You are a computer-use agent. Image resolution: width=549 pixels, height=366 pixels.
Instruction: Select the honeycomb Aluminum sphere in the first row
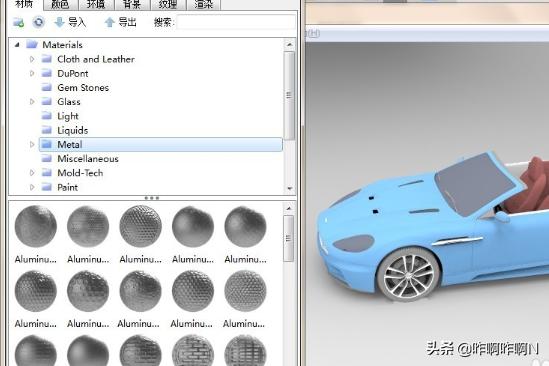[x=140, y=226]
